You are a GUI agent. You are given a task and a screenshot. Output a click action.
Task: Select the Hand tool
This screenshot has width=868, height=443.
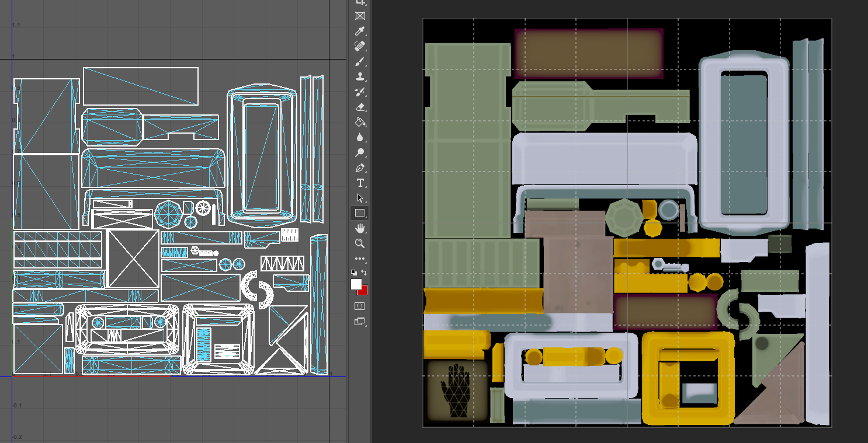tap(360, 228)
